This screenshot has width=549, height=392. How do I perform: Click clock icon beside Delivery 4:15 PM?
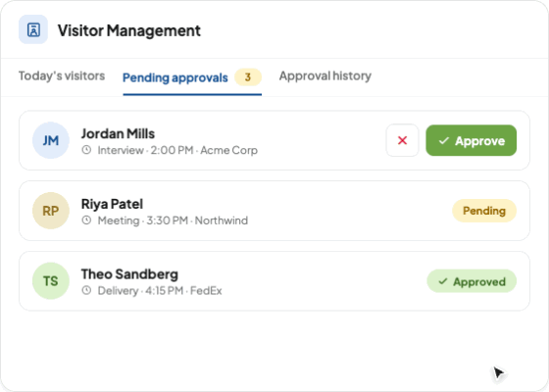pyautogui.click(x=86, y=290)
